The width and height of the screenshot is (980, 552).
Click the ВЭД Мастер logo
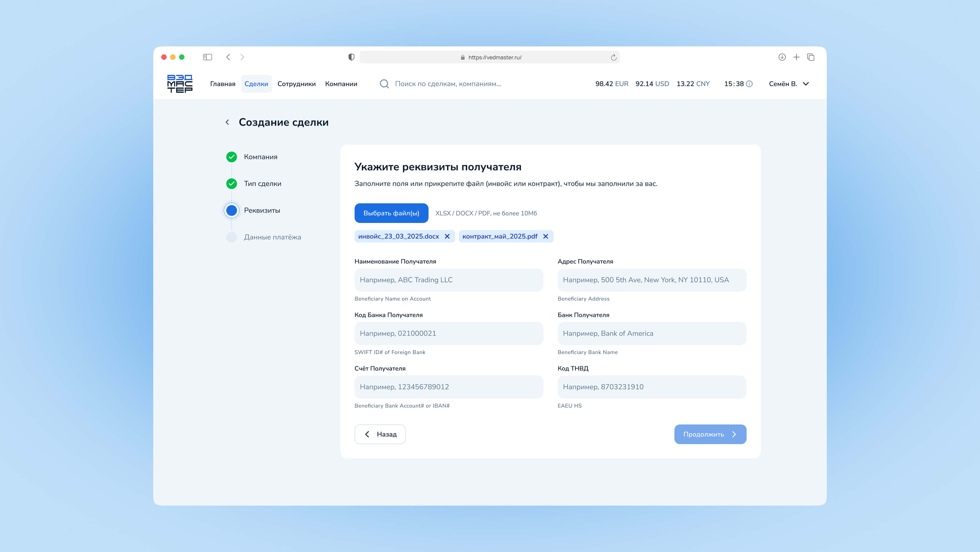pyautogui.click(x=180, y=84)
